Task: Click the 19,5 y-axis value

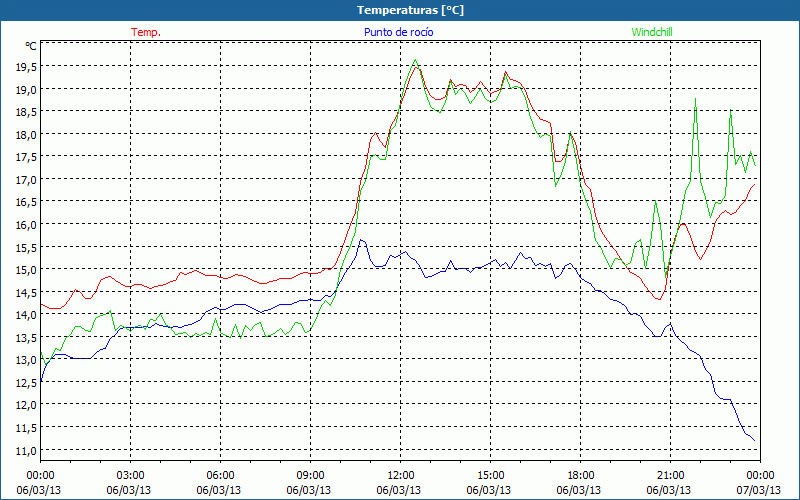Action: (x=26, y=67)
